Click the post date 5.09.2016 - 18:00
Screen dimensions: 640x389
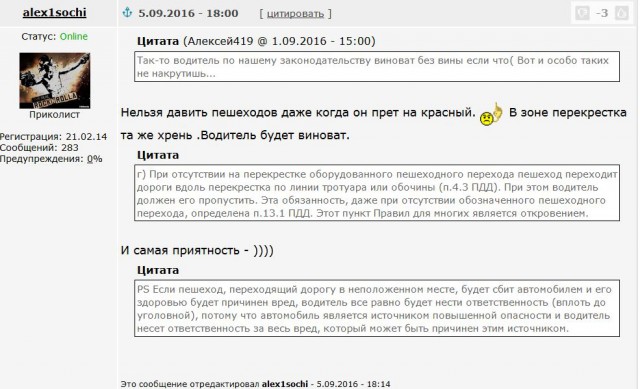click(x=188, y=13)
